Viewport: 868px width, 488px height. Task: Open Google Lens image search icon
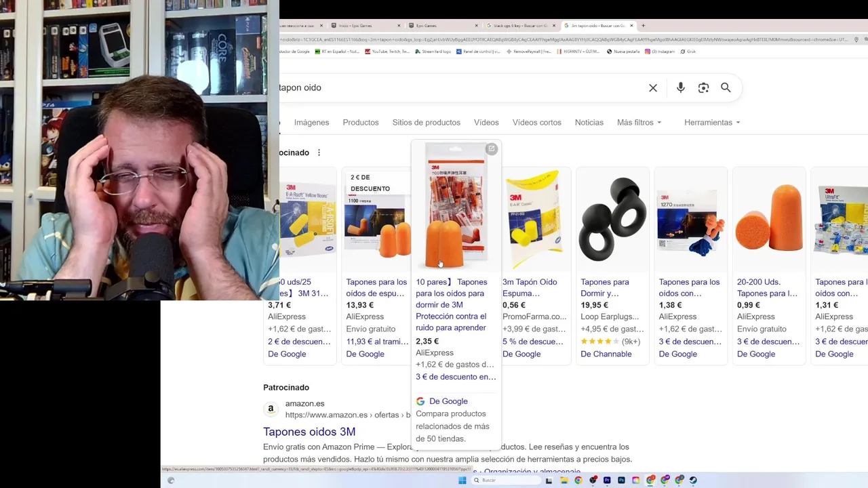(703, 88)
